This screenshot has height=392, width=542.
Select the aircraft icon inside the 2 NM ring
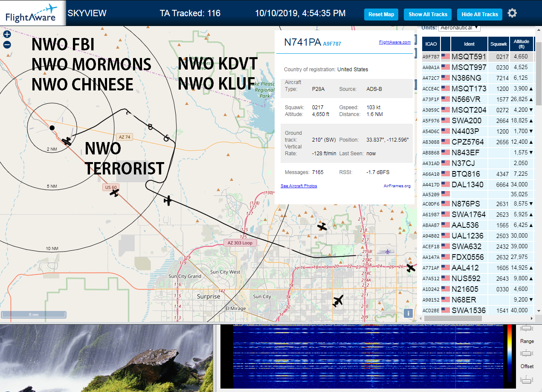[x=67, y=141]
